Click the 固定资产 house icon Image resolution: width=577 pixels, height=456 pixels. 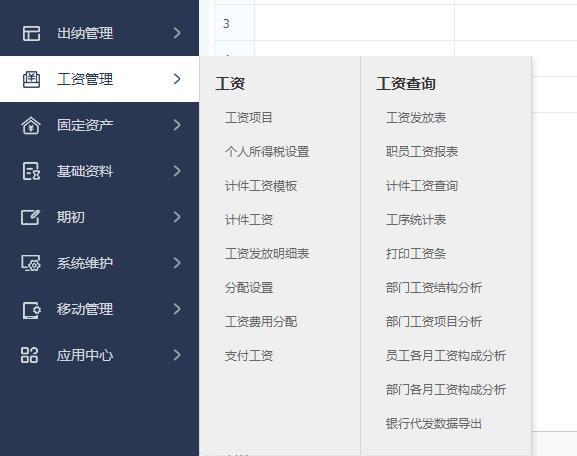click(x=31, y=125)
